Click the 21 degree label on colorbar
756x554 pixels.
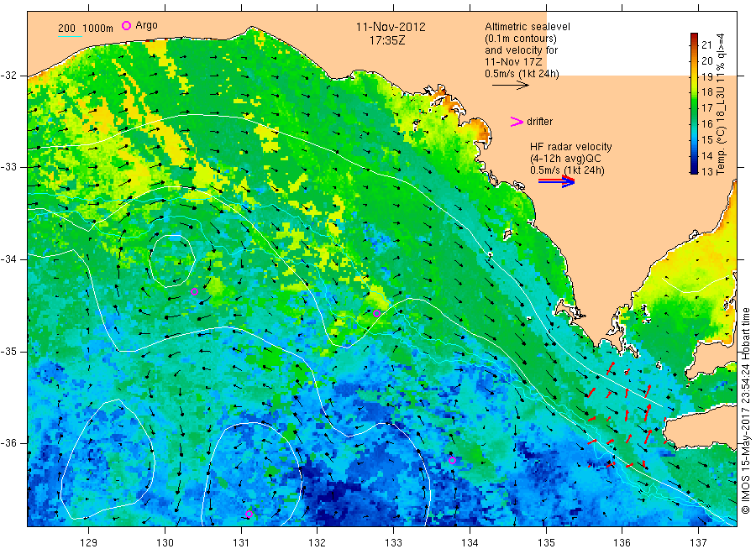coord(706,45)
